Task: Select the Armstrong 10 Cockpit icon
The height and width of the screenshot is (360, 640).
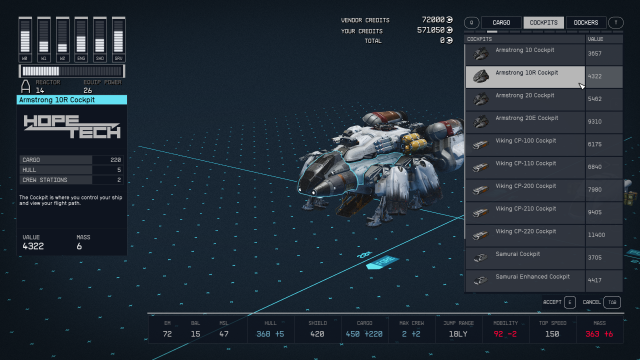Action: click(x=480, y=53)
